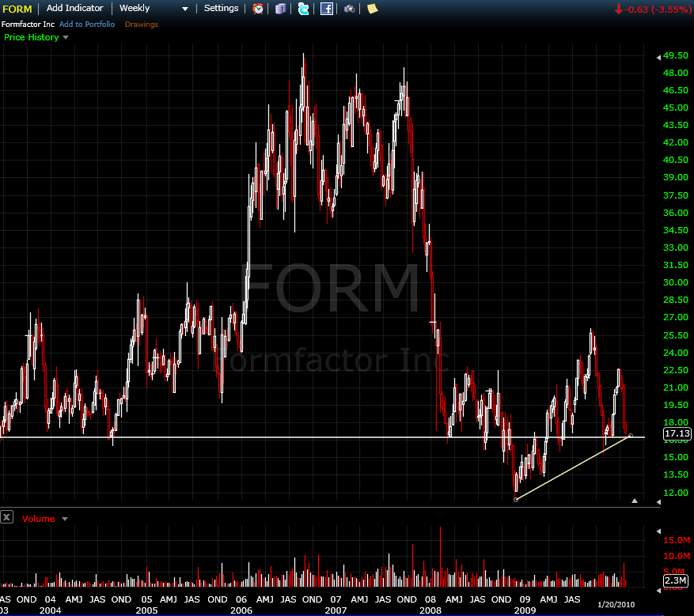Click the left arrow below the 12.00 label
The height and width of the screenshot is (616, 694).
658,502
